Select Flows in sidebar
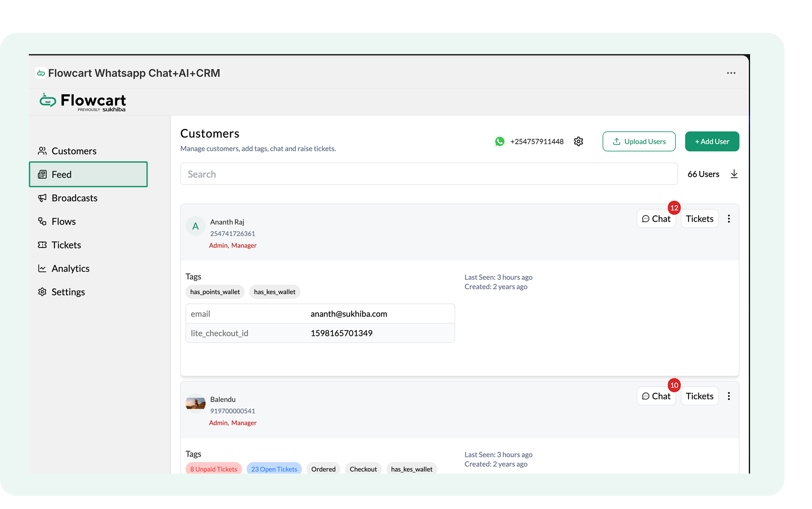The image size is (812, 509). [64, 221]
